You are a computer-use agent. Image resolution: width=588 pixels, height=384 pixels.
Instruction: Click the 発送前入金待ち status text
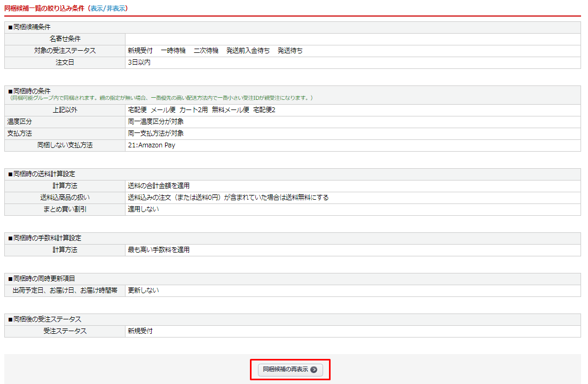pos(248,51)
